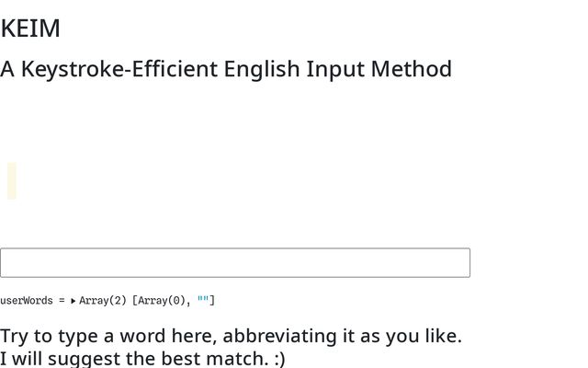Screen dimensions: 588x368
Task: Click the equals sign after userWords
Action: pos(62,301)
